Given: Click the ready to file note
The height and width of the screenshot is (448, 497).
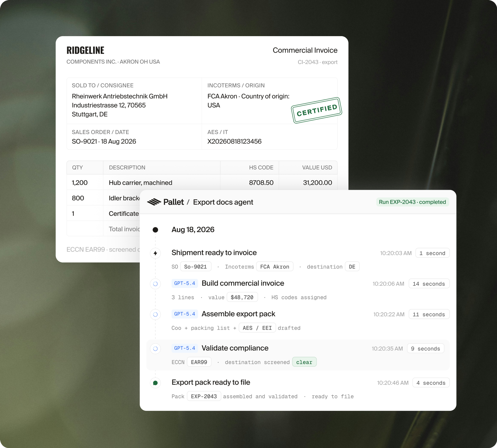Looking at the screenshot, I should click(333, 397).
